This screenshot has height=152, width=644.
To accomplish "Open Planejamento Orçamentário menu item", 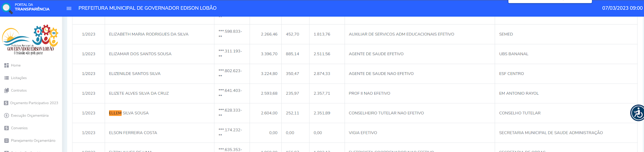I will pos(33,141).
